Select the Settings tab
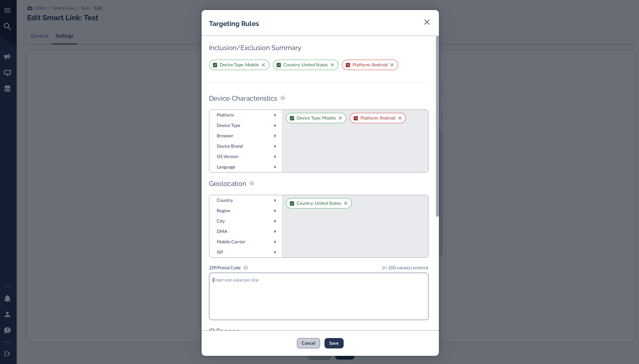 point(64,36)
